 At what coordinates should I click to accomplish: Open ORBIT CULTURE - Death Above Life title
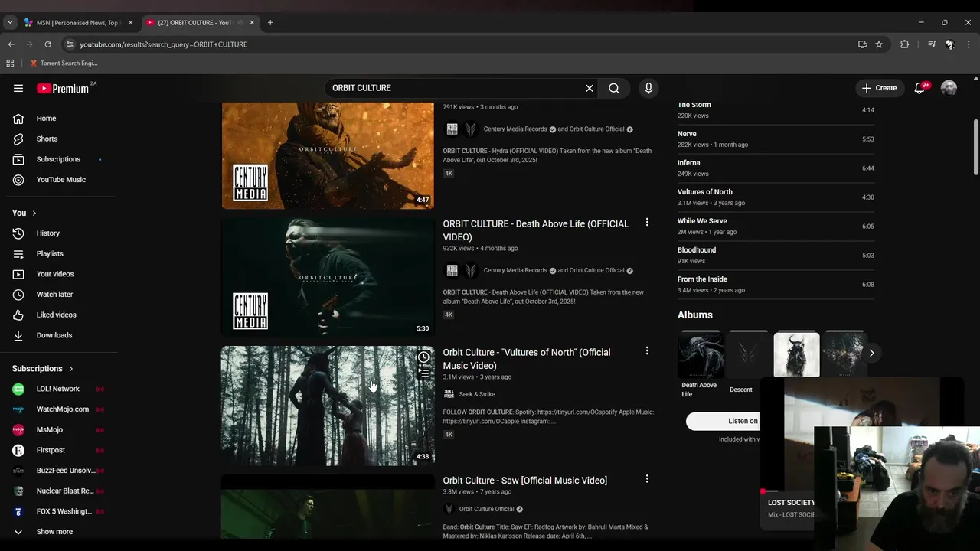[536, 230]
